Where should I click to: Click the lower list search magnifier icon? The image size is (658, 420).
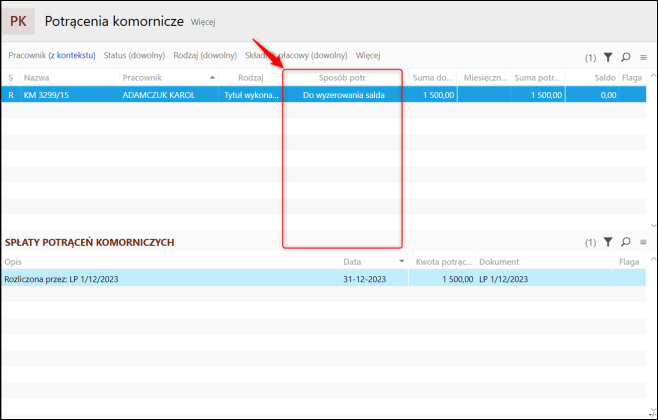click(x=626, y=242)
